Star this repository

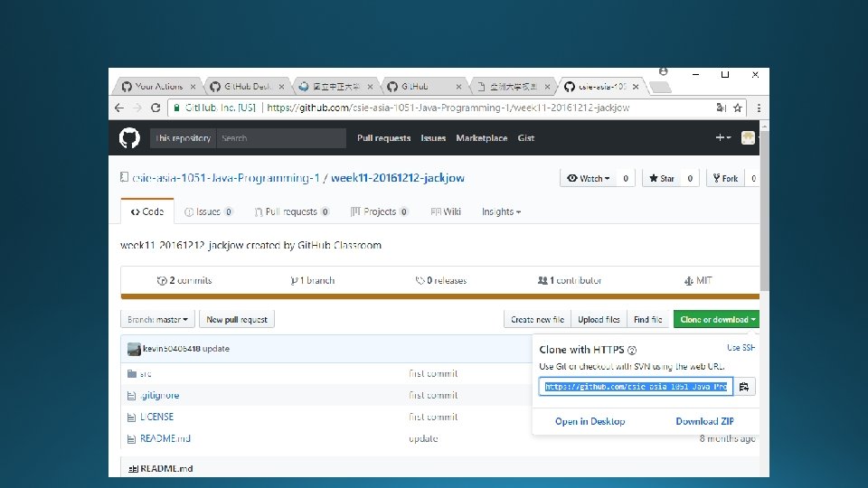point(662,178)
